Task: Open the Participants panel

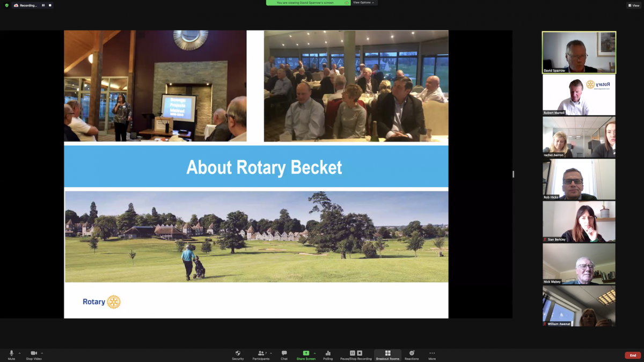Action: [x=261, y=355]
